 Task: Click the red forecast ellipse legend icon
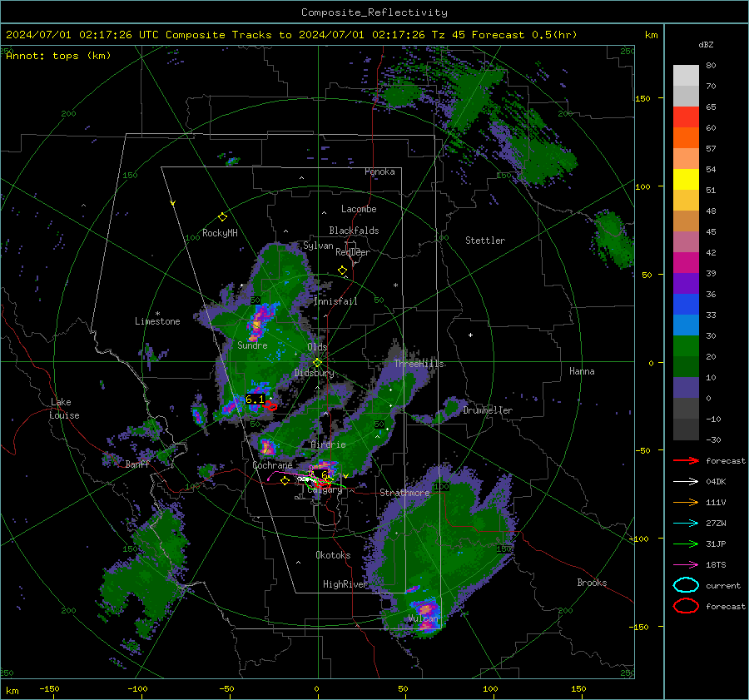click(686, 606)
